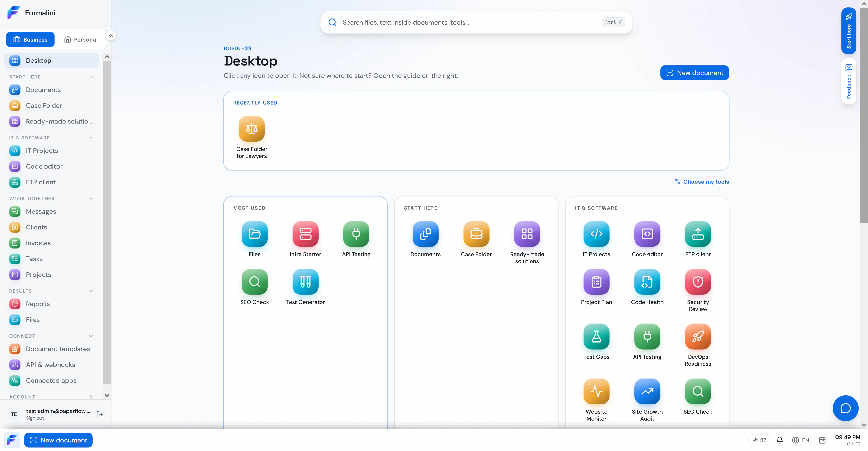
Task: Open the calendar icon in bottom bar
Action: click(822, 440)
